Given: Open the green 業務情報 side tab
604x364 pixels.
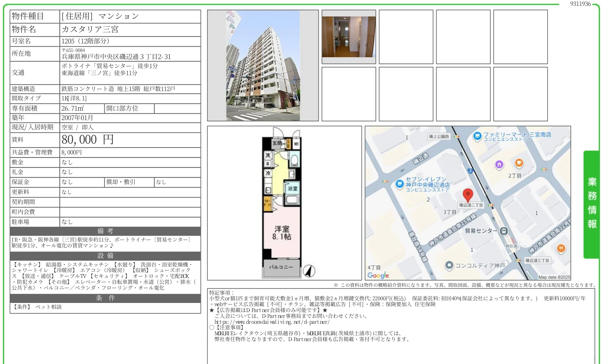Looking at the screenshot, I should (592, 204).
